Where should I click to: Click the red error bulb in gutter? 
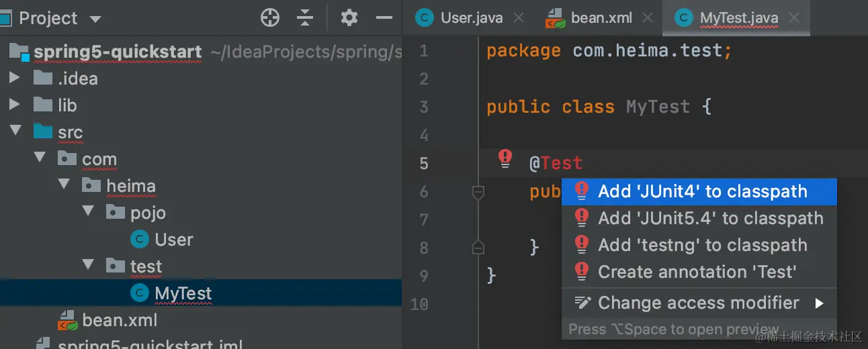tap(505, 158)
